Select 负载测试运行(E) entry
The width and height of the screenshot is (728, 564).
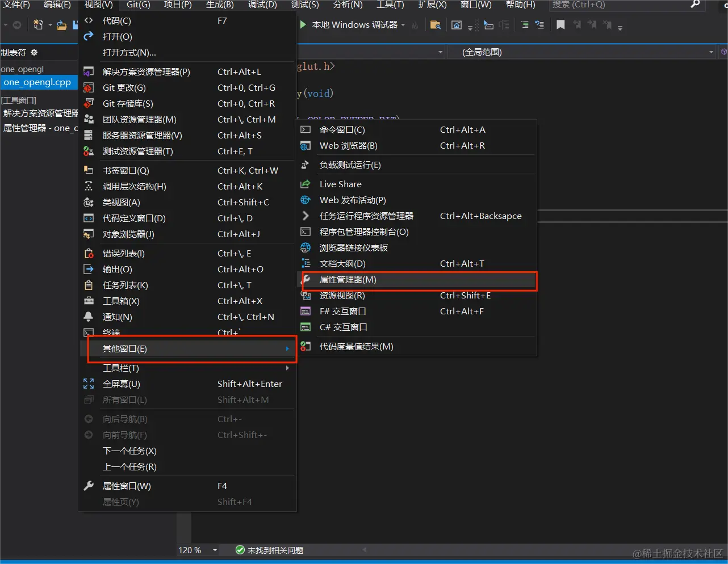coord(417,165)
